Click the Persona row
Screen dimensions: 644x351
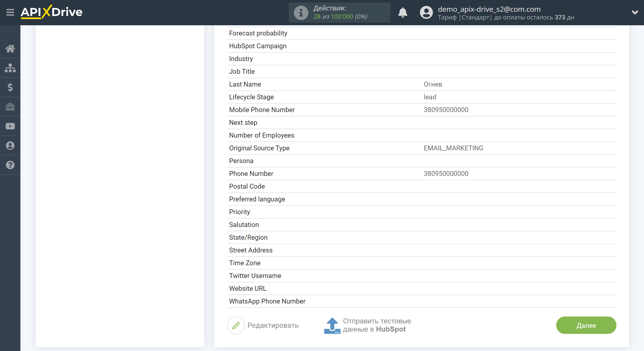pos(422,161)
